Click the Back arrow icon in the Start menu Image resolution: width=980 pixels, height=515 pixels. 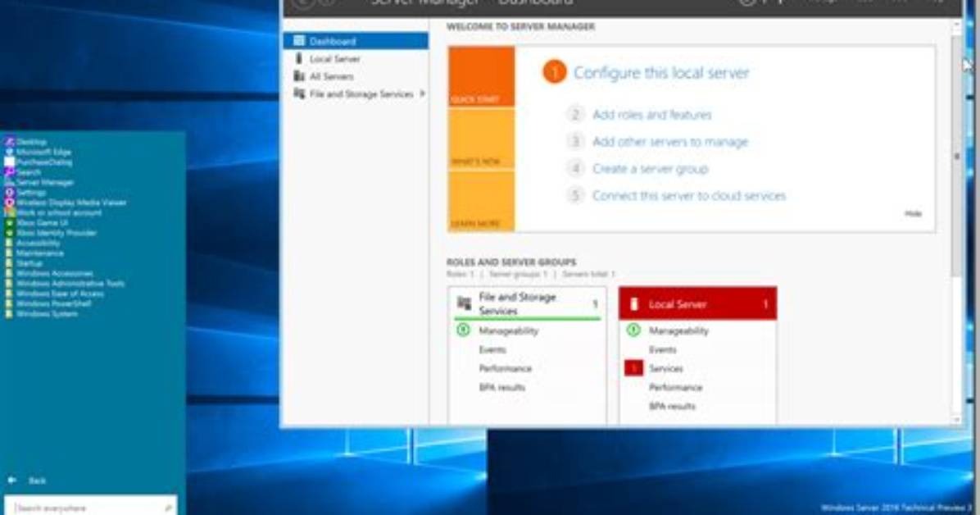[x=11, y=480]
